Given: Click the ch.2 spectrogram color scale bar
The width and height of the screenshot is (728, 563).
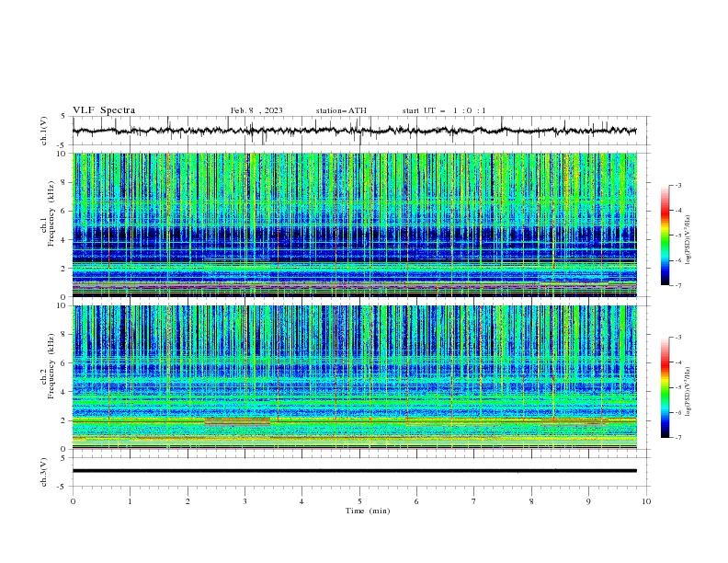Looking at the screenshot, I should [665, 387].
